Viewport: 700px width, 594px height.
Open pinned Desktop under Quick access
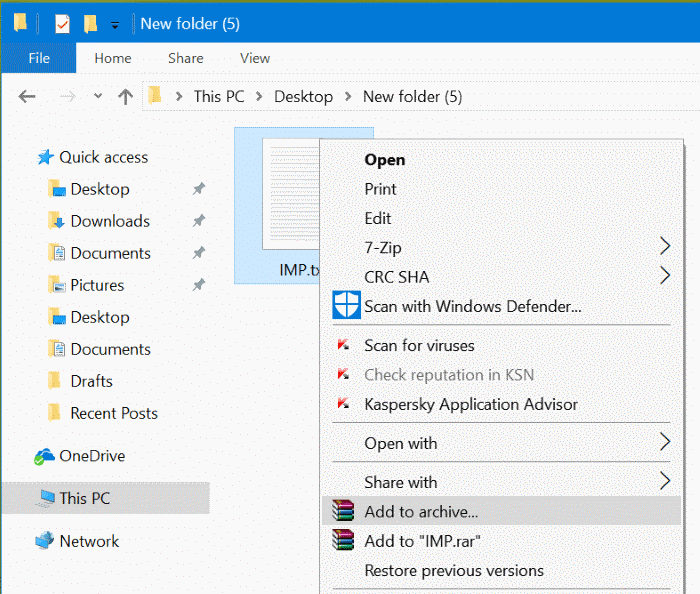[x=100, y=189]
